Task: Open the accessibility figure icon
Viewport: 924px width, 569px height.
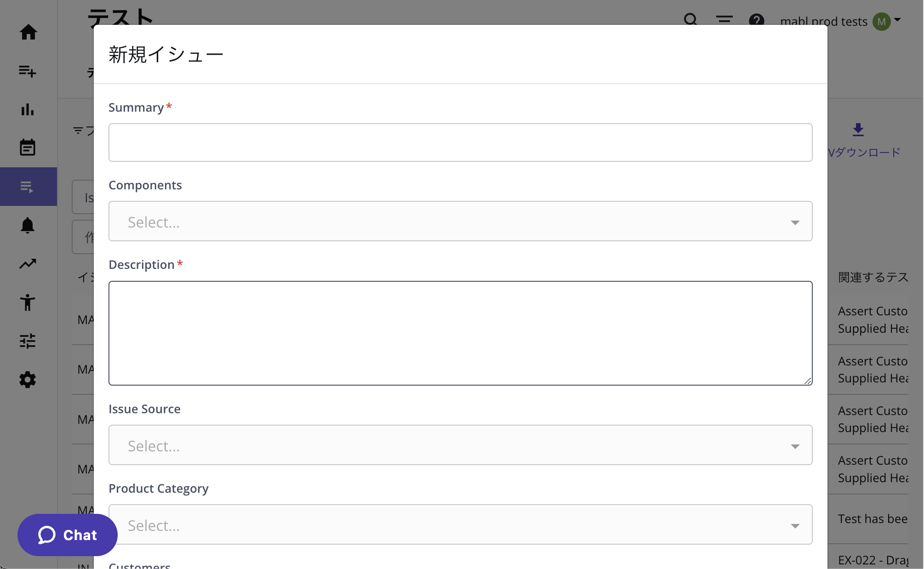Action: point(28,302)
